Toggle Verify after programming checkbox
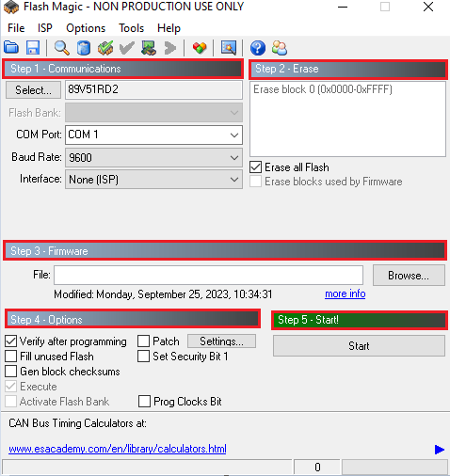The height and width of the screenshot is (476, 450). (x=10, y=341)
